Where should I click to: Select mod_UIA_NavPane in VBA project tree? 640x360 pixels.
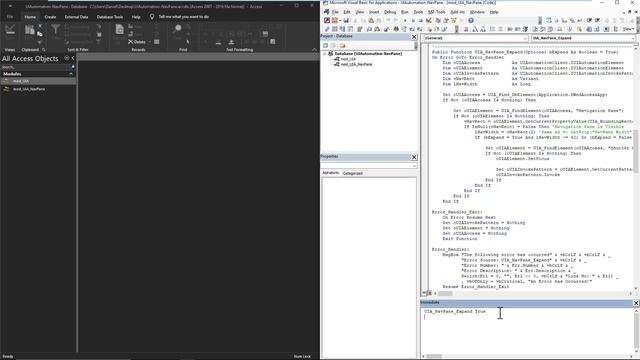356,64
